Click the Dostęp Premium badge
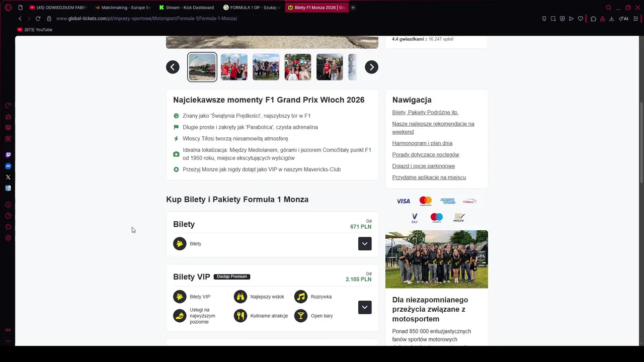This screenshot has width=644, height=362. [232, 277]
